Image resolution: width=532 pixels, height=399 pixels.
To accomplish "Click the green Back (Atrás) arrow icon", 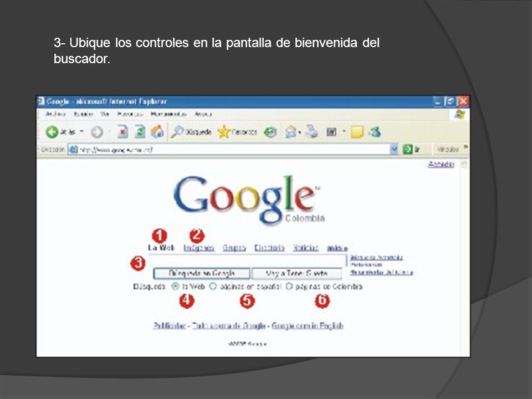I will (52, 132).
